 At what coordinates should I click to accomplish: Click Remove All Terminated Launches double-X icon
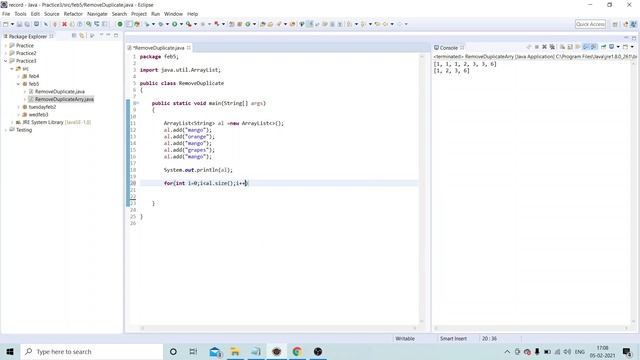(x=552, y=47)
